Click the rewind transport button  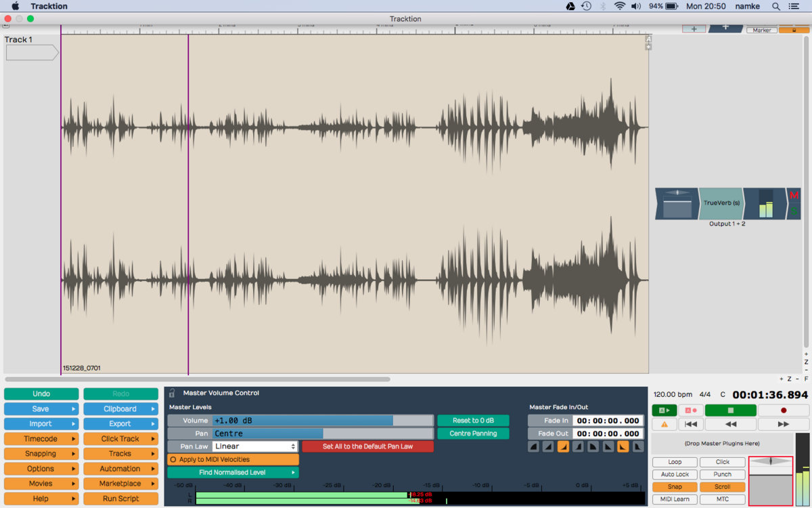point(730,424)
